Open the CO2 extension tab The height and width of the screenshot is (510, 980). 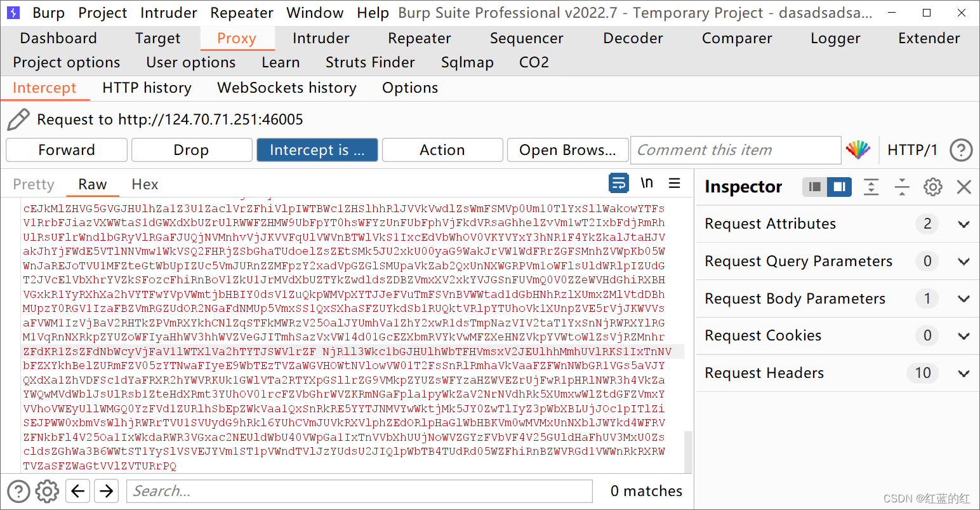pyautogui.click(x=534, y=62)
